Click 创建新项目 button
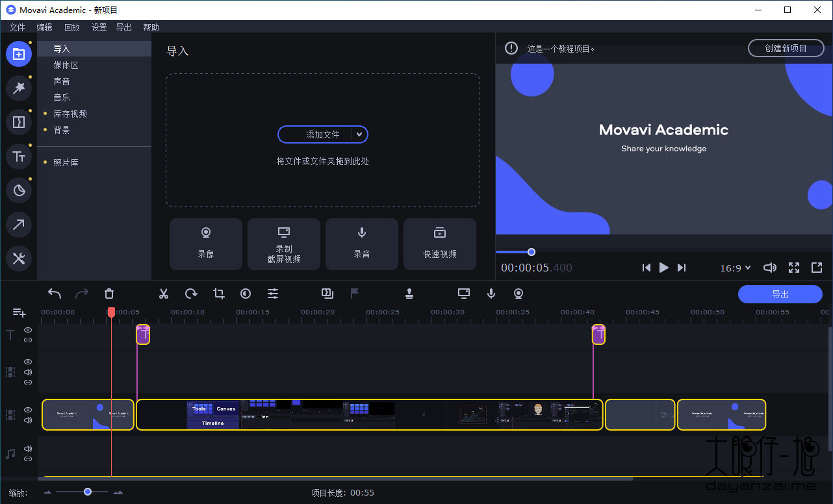Image resolution: width=833 pixels, height=504 pixels. coord(786,48)
